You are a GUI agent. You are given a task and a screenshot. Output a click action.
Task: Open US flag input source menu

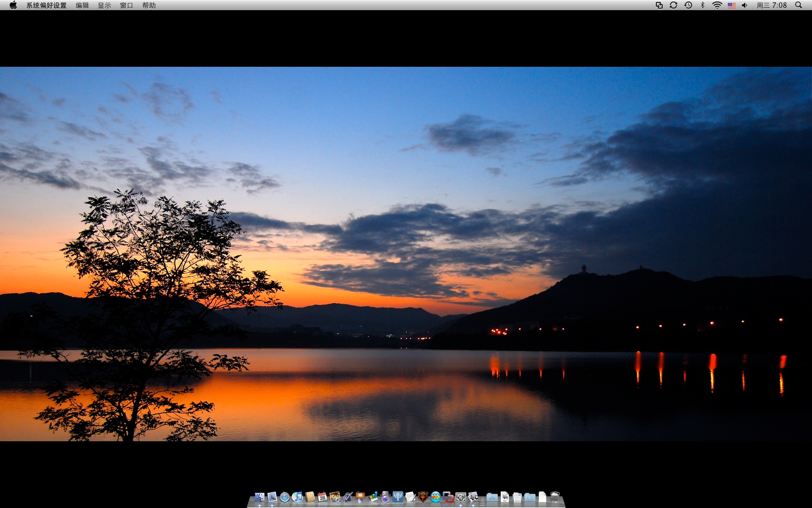[732, 5]
